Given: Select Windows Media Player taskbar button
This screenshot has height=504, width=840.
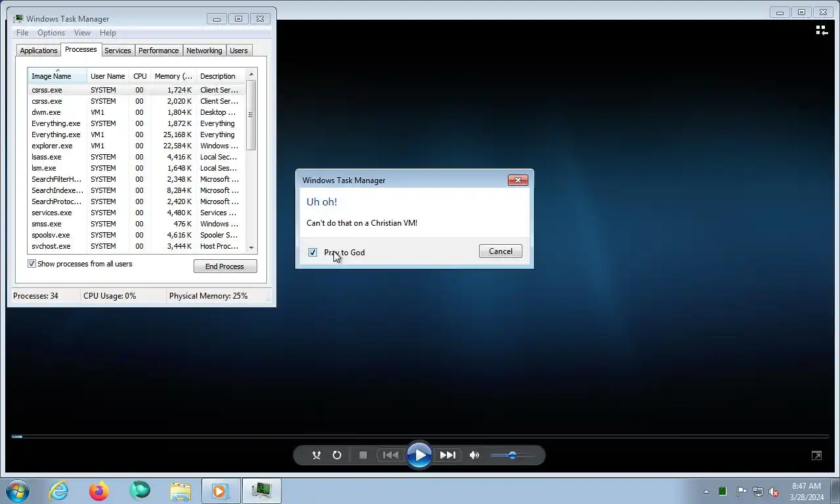Looking at the screenshot, I should 220,490.
